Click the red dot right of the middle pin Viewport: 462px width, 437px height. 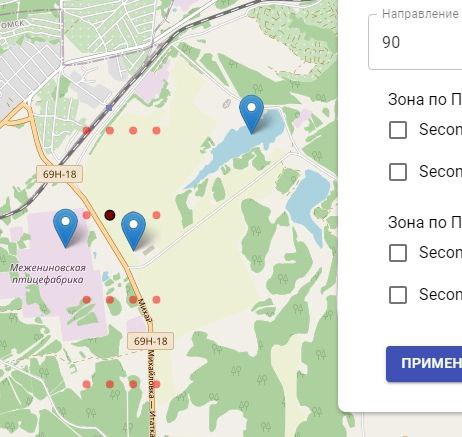[156, 215]
